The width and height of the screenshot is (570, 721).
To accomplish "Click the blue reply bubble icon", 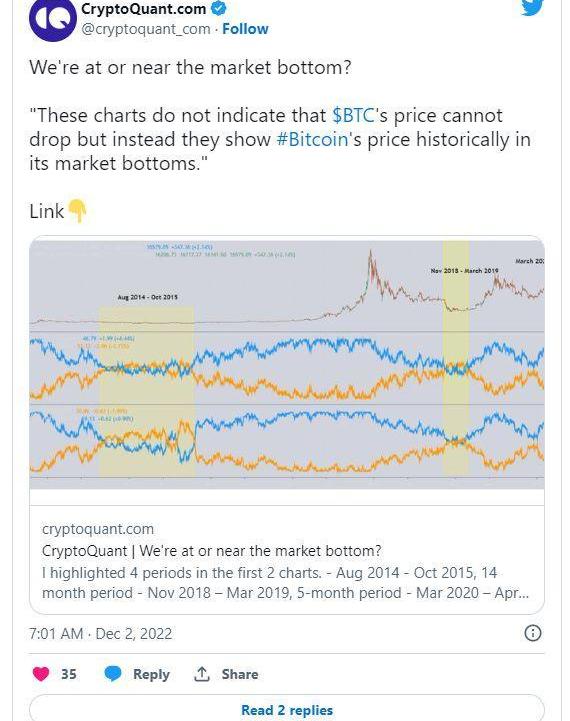I will pos(113,674).
